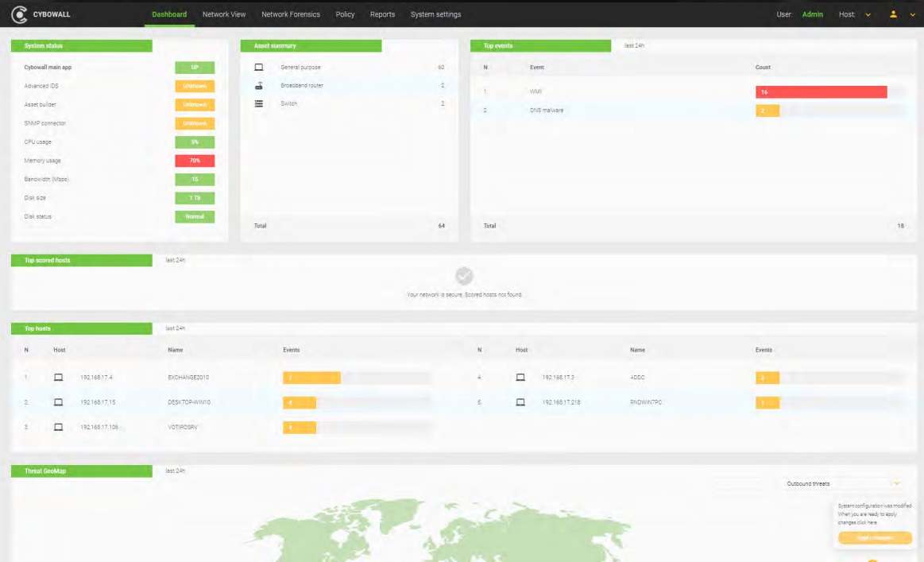This screenshot has width=924, height=562.
Task: Click the Unknown status for SNMP connector
Action: tap(195, 123)
